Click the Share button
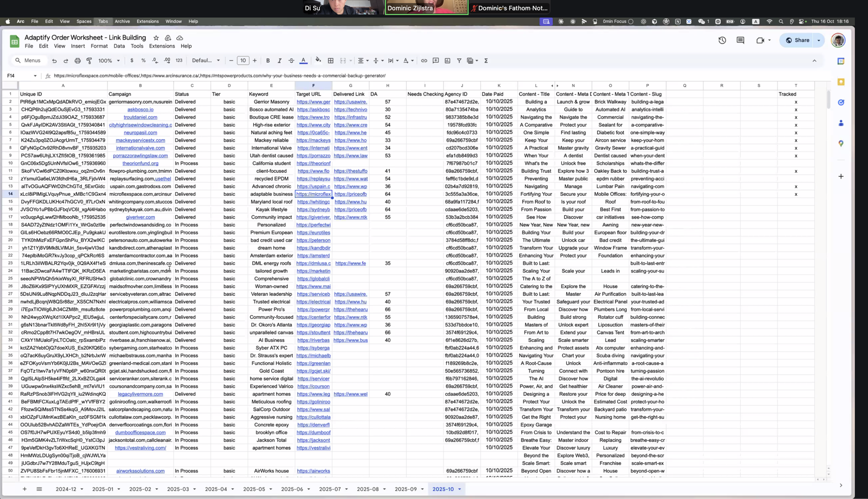 tap(798, 40)
